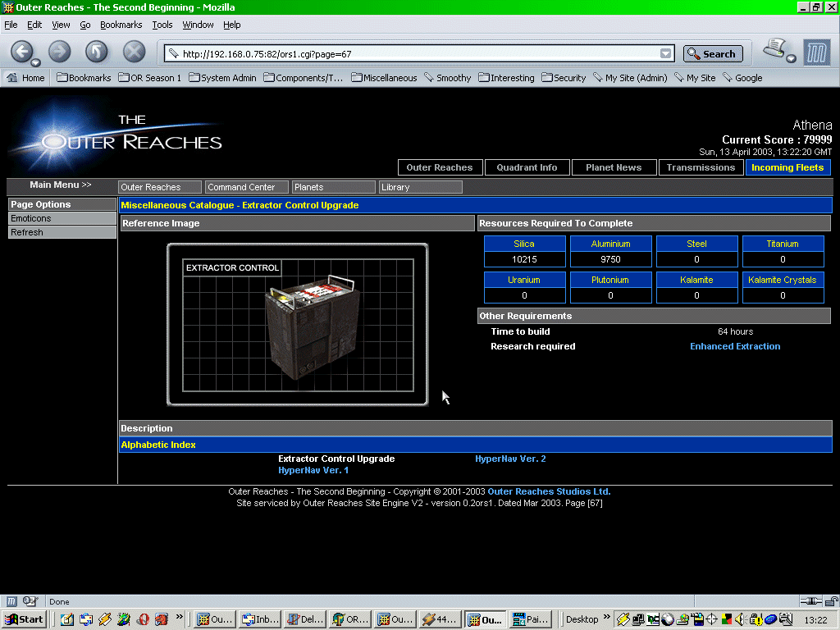Click the browser Back arrow icon
Viewport: 840px width, 630px height.
(x=21, y=52)
